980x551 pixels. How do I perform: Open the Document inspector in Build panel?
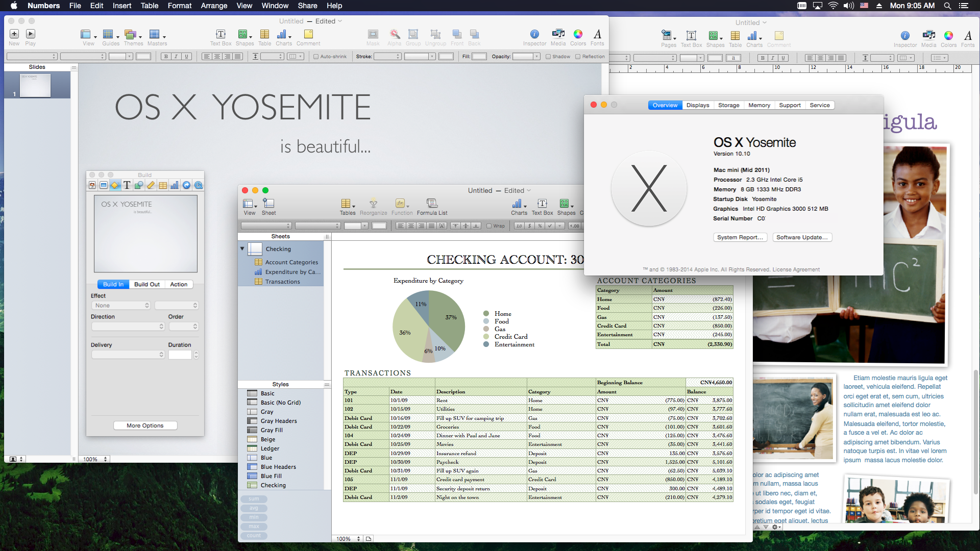coord(92,185)
